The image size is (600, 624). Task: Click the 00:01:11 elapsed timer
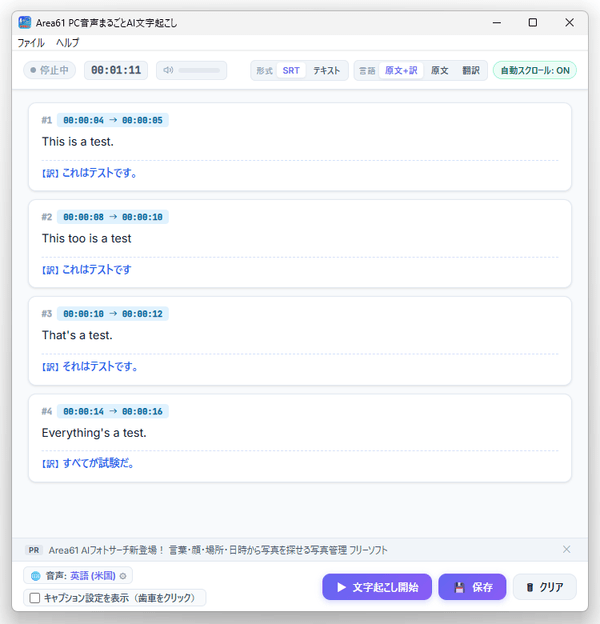coord(116,70)
